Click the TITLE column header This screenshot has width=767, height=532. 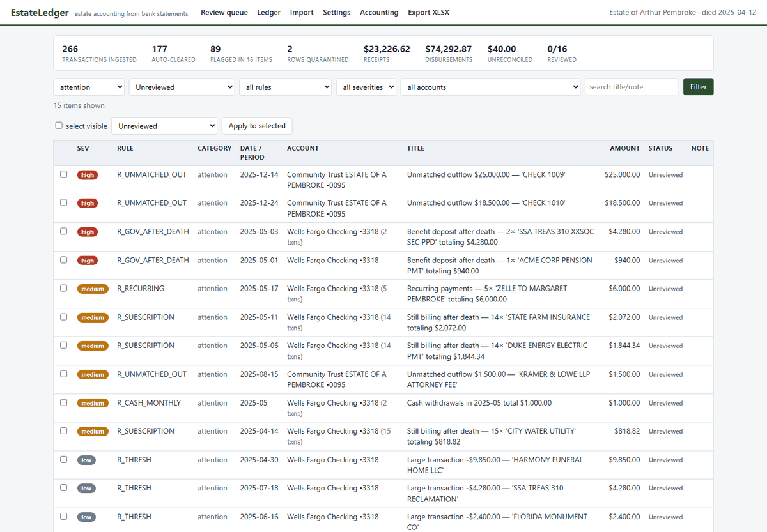(x=415, y=148)
